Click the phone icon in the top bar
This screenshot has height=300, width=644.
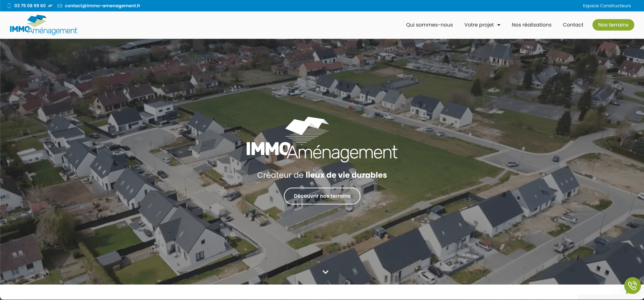pos(9,6)
